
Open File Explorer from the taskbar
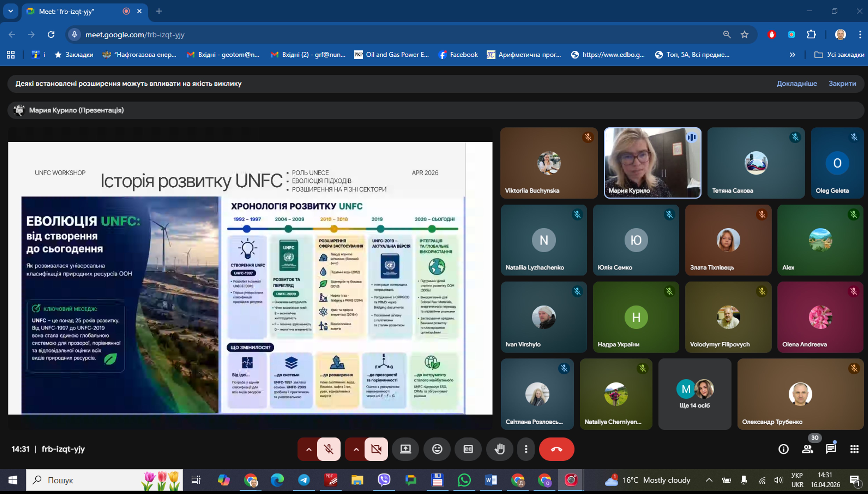coord(357,480)
